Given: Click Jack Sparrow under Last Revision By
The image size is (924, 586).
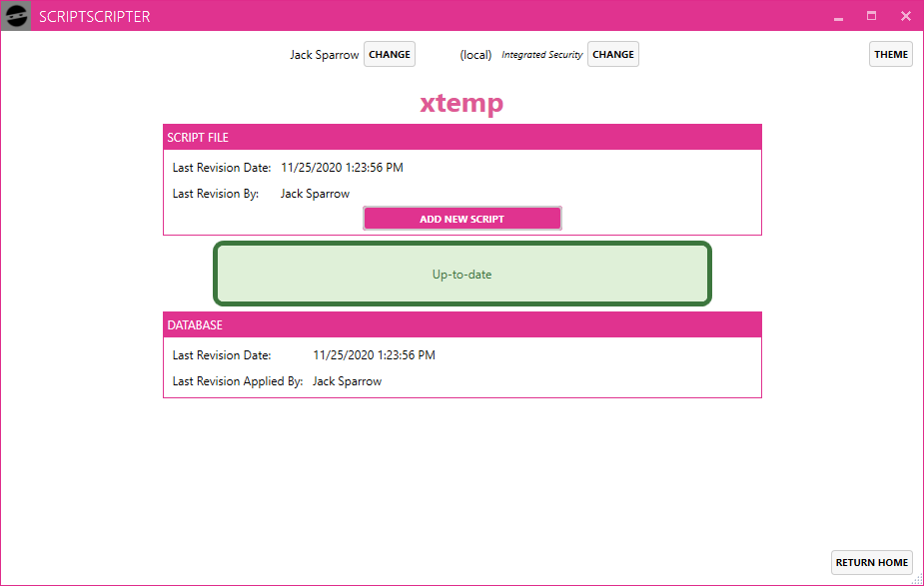Looking at the screenshot, I should point(315,194).
